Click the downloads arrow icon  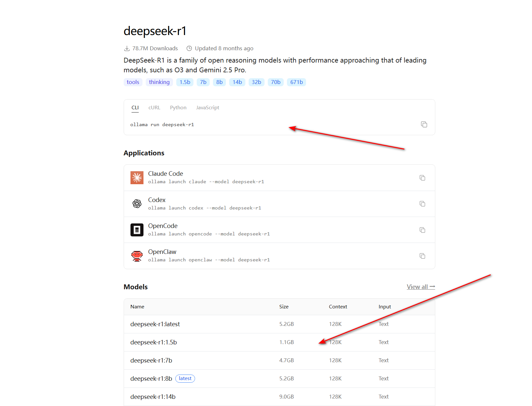tap(127, 49)
